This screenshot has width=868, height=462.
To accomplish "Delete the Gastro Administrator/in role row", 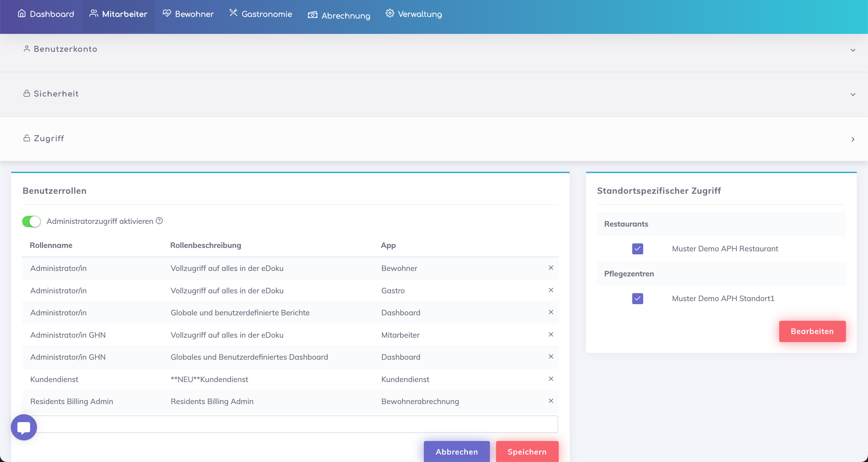I will (551, 290).
